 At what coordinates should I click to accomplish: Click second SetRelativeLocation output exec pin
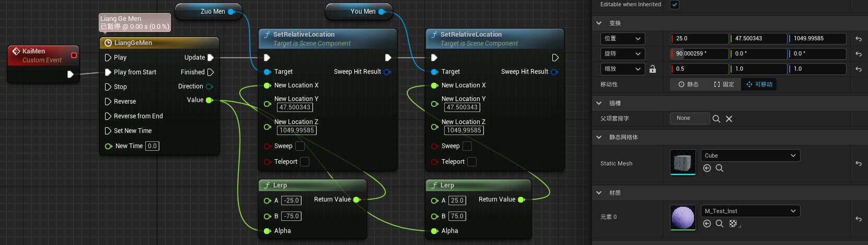click(555, 58)
